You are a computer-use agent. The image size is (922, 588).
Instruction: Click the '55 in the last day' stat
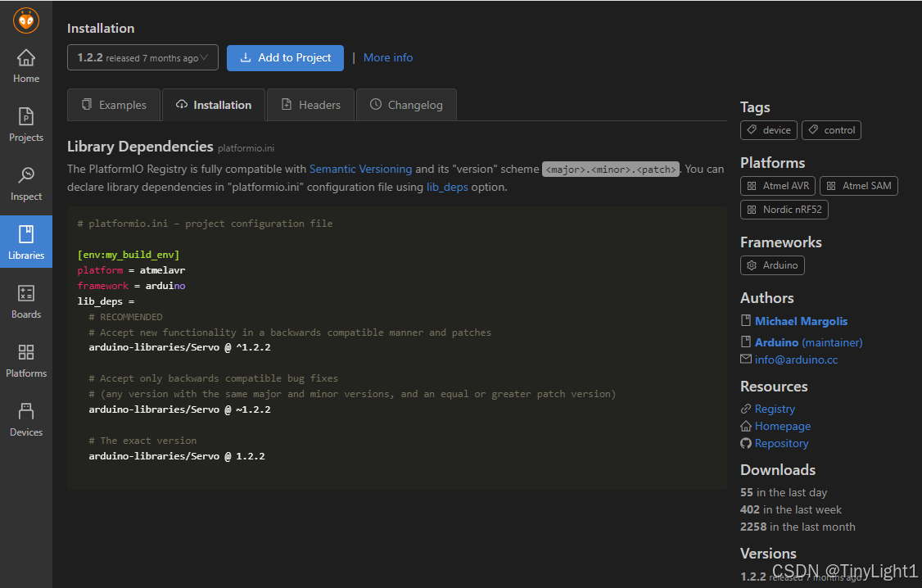coord(784,492)
